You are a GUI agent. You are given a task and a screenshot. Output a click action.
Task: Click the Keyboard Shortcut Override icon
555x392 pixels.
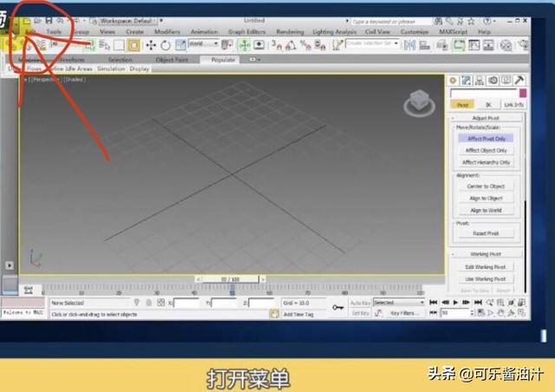(259, 45)
